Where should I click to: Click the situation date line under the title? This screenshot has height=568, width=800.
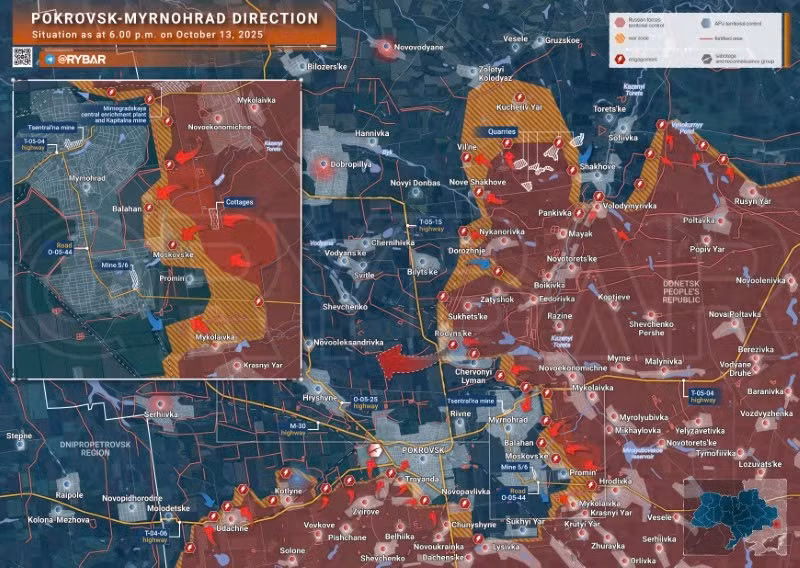click(x=147, y=35)
